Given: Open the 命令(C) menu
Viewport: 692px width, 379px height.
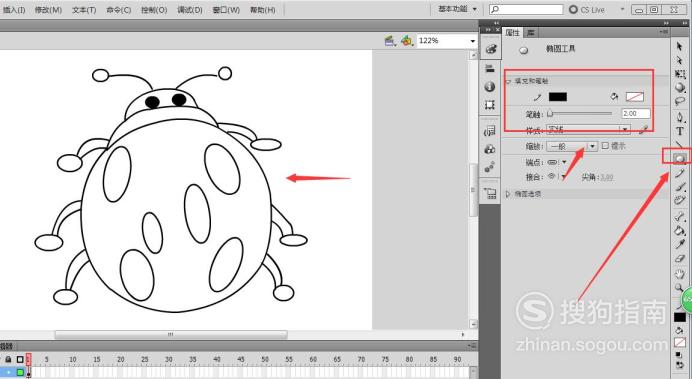Looking at the screenshot, I should pyautogui.click(x=118, y=10).
